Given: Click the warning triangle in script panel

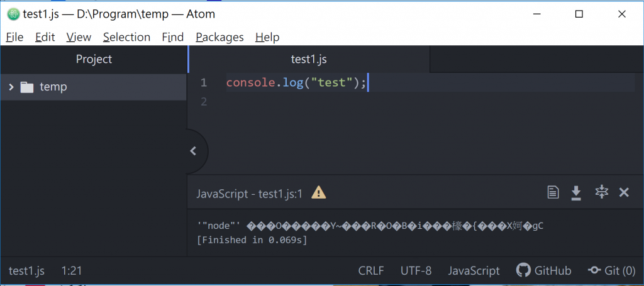Looking at the screenshot, I should [319, 192].
